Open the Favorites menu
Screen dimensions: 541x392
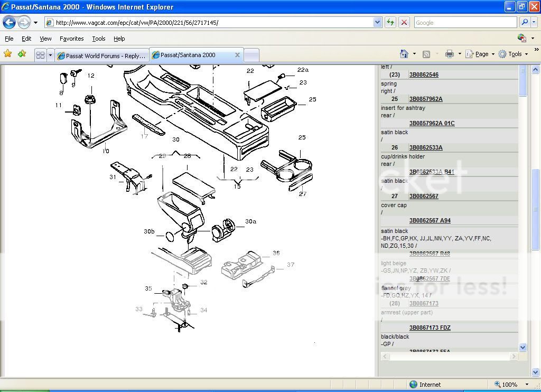pyautogui.click(x=71, y=39)
